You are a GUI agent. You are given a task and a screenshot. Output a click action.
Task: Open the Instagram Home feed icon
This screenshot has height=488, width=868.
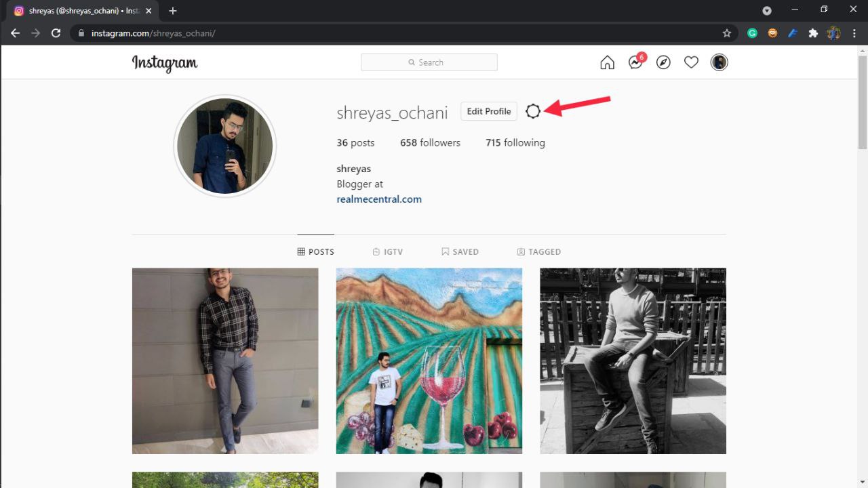click(607, 62)
